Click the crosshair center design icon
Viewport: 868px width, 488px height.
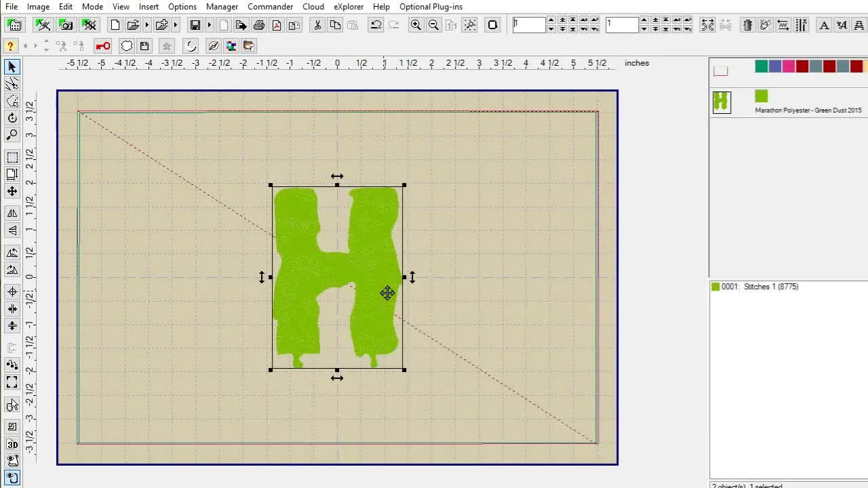[x=12, y=291]
